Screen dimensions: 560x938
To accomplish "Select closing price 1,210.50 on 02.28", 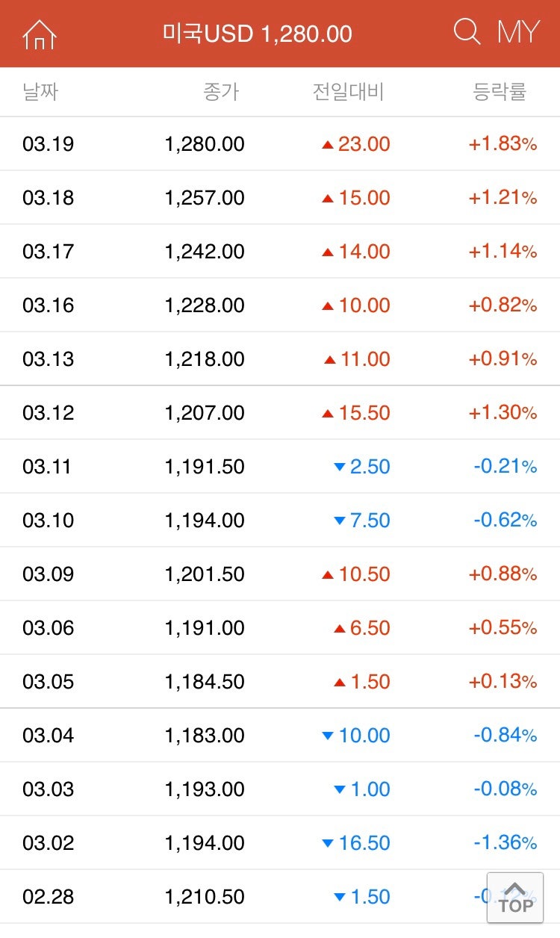I will coord(205,897).
